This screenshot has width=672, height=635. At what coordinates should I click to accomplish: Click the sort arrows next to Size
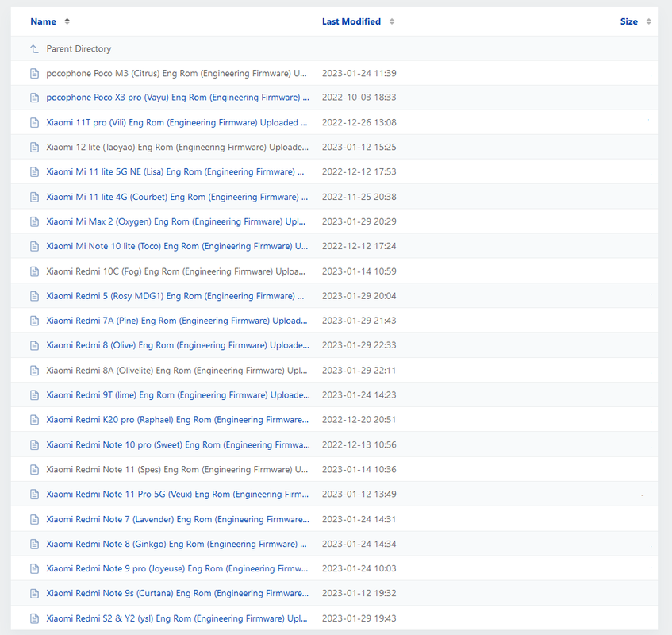(x=649, y=21)
